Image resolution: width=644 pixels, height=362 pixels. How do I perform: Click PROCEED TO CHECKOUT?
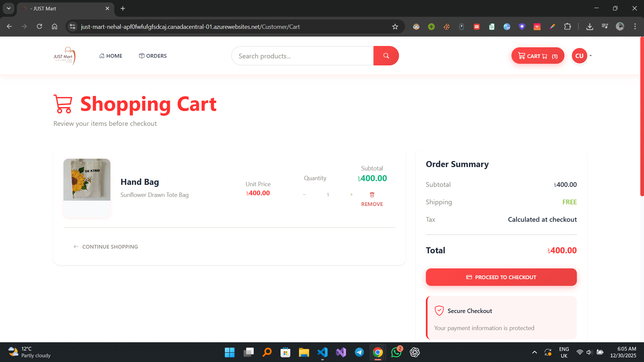501,277
